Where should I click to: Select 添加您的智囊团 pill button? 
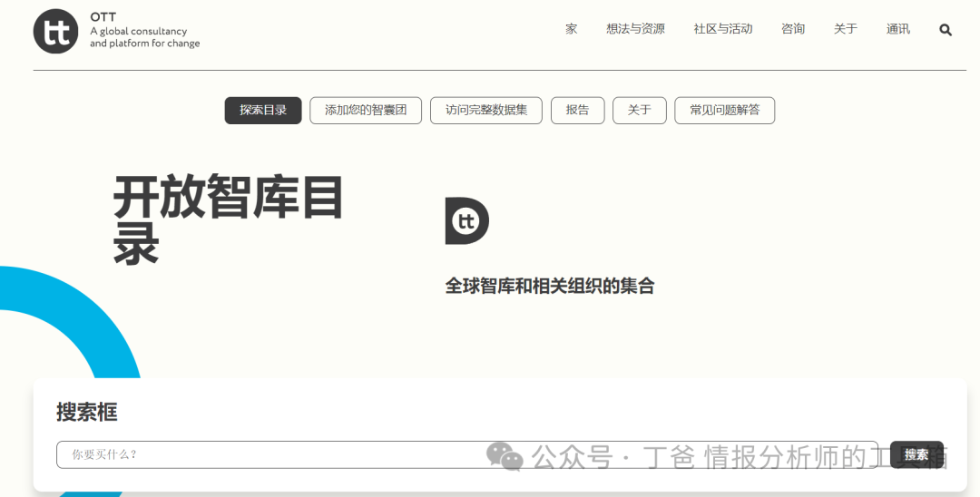(x=366, y=111)
